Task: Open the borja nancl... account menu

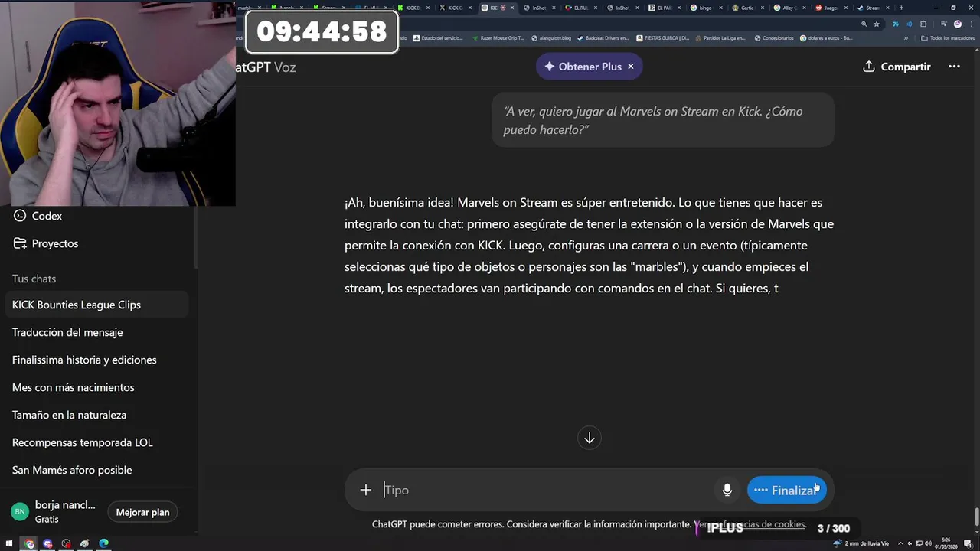Action: [x=54, y=512]
